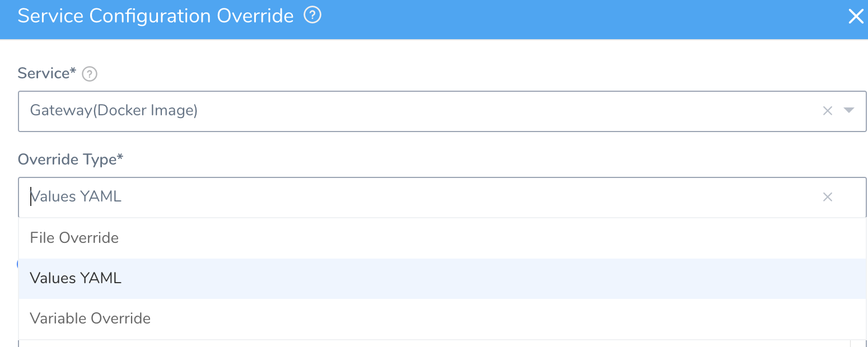
Task: Click the Service Configuration Override title text
Action: pos(156,16)
